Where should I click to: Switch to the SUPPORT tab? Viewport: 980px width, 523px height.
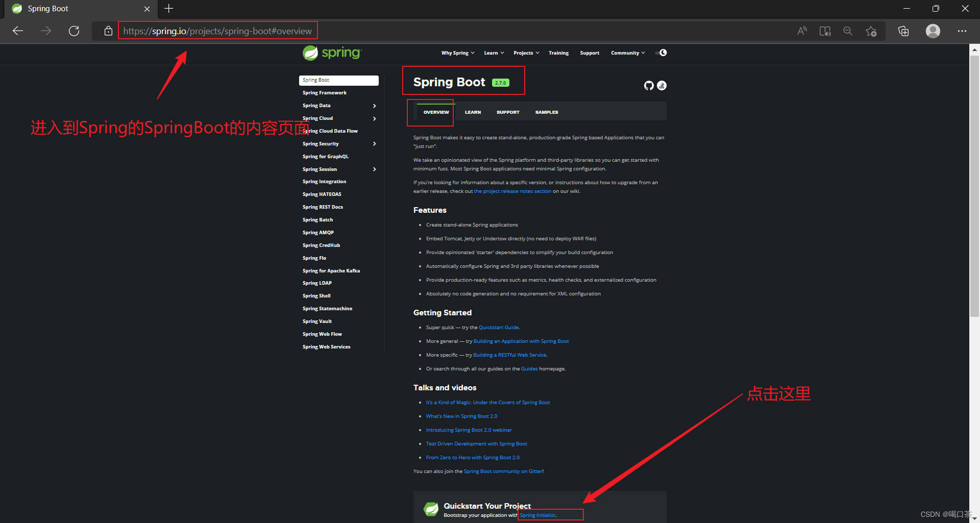point(508,112)
